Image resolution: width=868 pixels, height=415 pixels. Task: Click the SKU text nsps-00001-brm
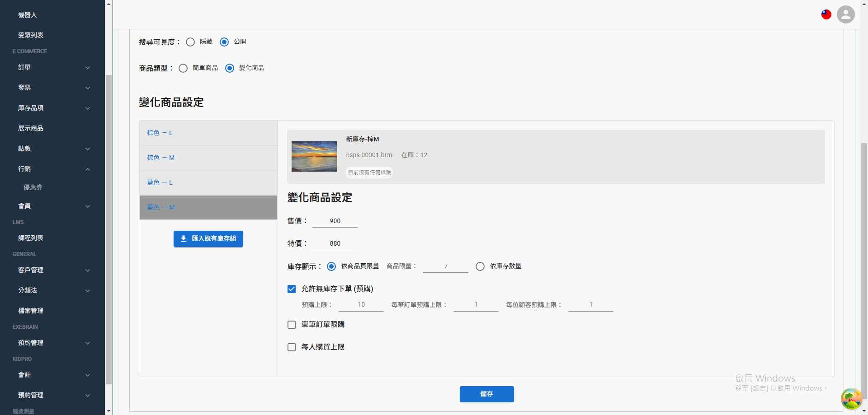tap(369, 155)
